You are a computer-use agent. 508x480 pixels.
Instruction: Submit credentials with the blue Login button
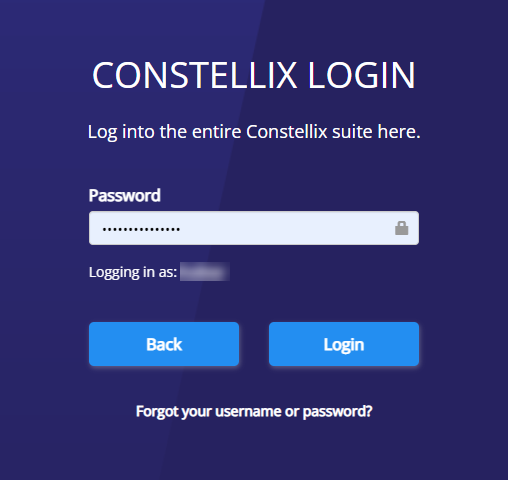[x=344, y=344]
